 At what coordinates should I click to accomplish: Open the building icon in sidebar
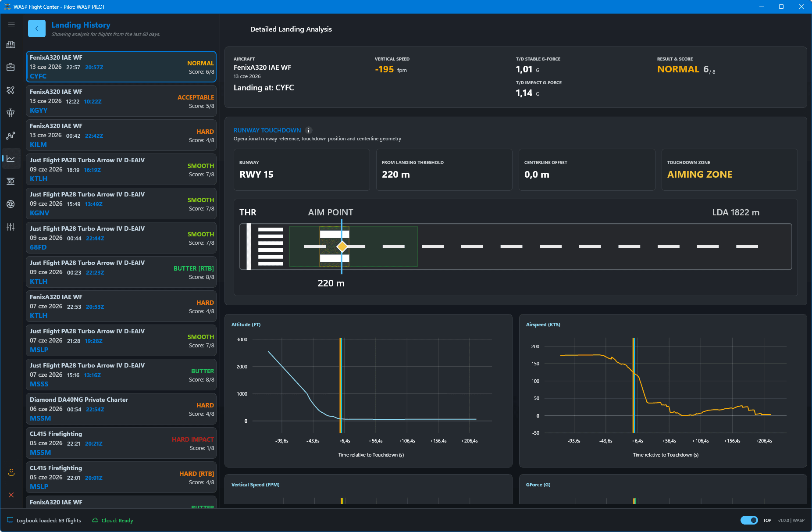pos(11,44)
